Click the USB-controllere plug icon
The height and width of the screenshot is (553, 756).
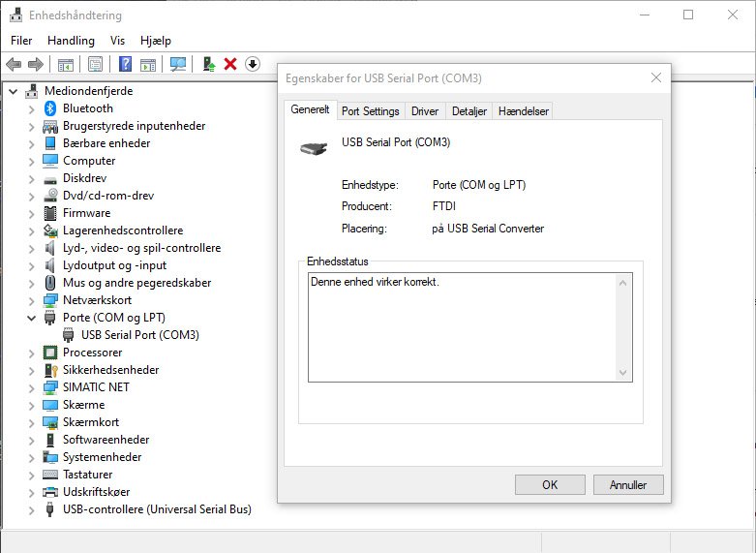[x=49, y=509]
